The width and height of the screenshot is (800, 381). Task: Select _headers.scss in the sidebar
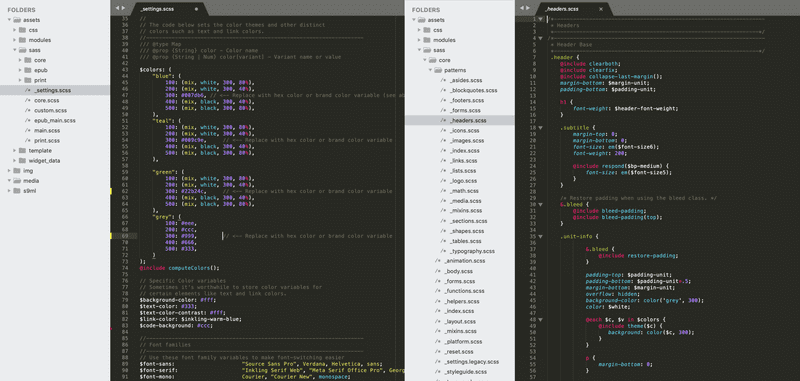[460, 120]
